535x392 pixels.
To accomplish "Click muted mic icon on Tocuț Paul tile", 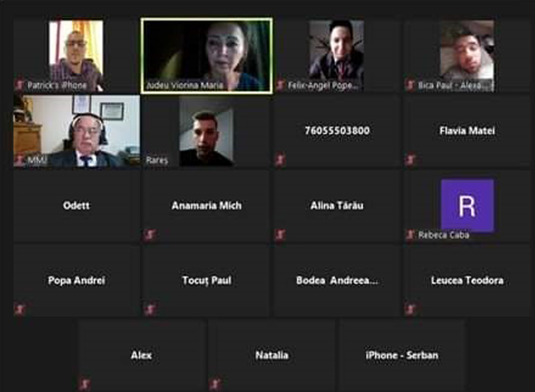I will pos(150,309).
